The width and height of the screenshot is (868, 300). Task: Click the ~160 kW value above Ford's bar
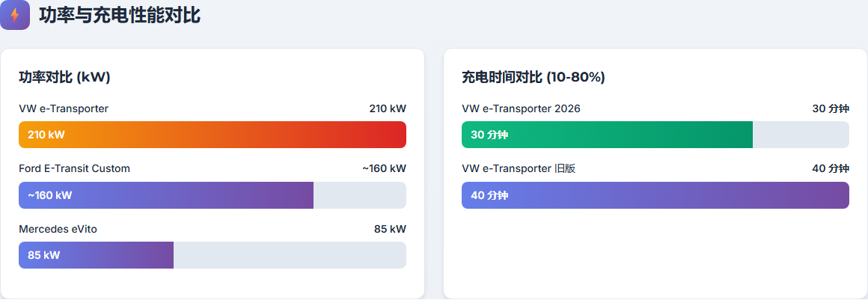[384, 168]
